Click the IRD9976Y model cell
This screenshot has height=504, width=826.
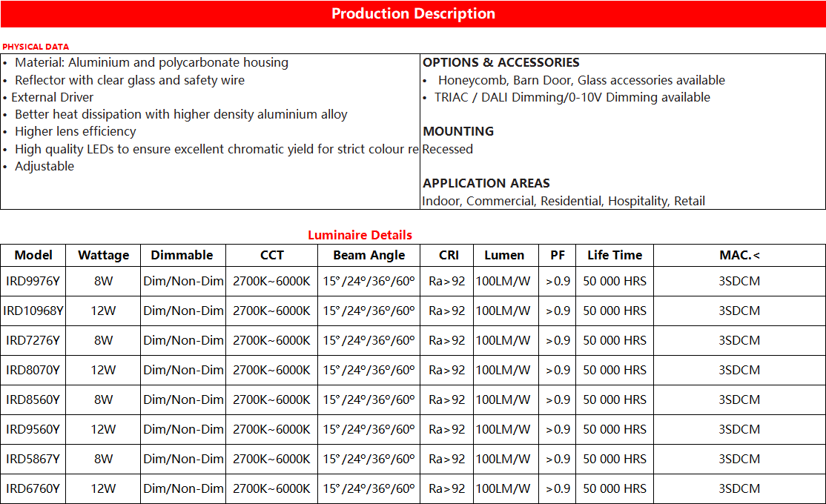(x=33, y=281)
